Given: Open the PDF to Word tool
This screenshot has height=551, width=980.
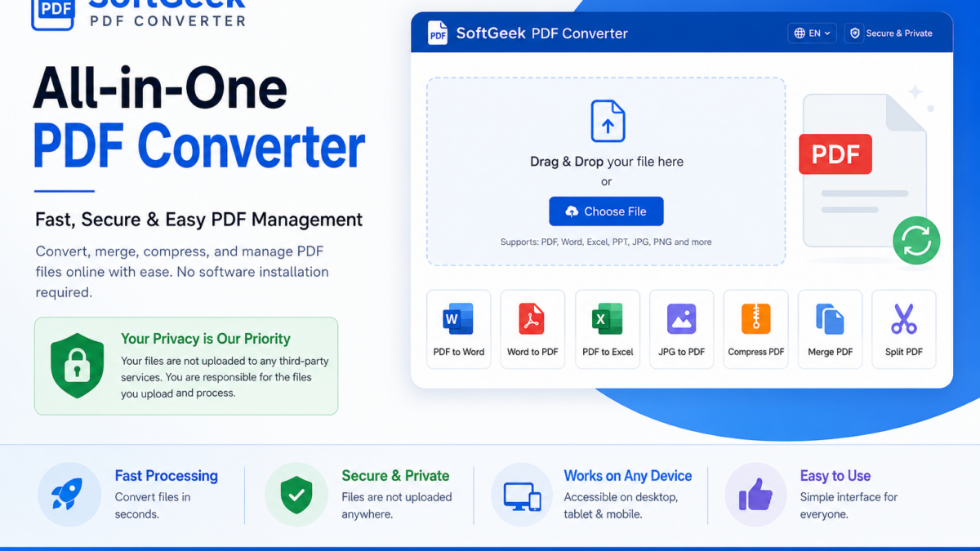Looking at the screenshot, I should (459, 329).
